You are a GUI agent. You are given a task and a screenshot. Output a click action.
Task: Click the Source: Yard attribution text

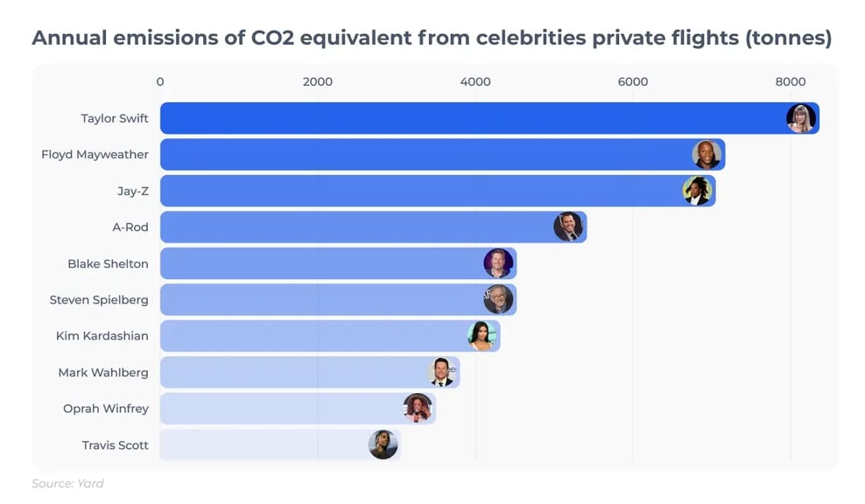67,484
